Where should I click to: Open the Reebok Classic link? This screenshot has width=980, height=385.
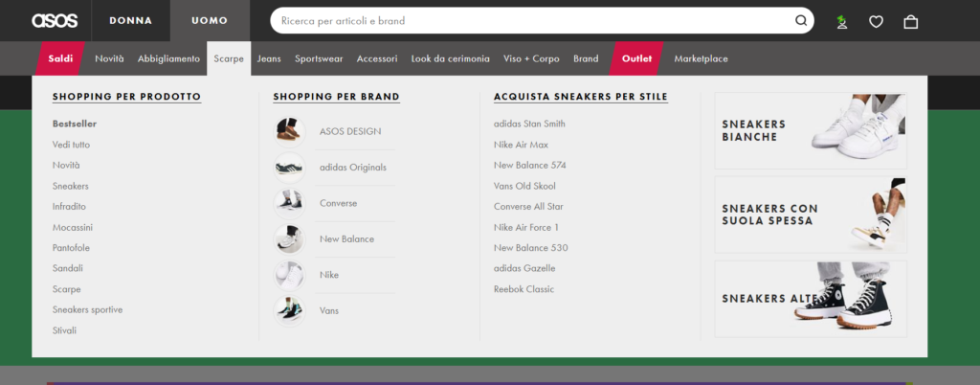coord(523,289)
